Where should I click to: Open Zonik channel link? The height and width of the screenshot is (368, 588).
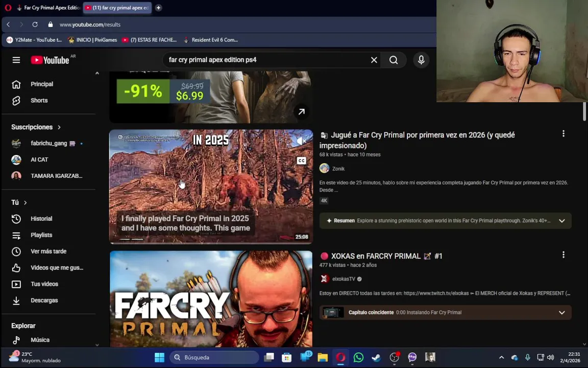click(x=338, y=169)
